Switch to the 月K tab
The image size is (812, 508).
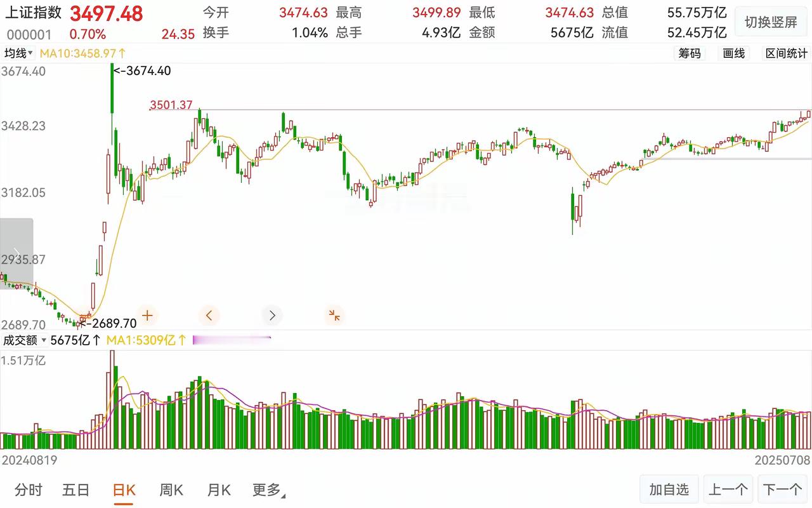219,490
